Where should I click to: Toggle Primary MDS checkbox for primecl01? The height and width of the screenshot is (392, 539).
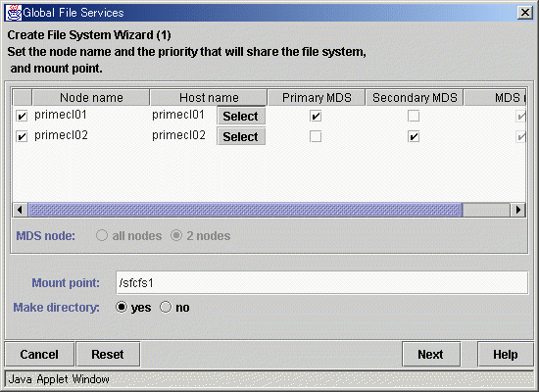click(x=316, y=117)
